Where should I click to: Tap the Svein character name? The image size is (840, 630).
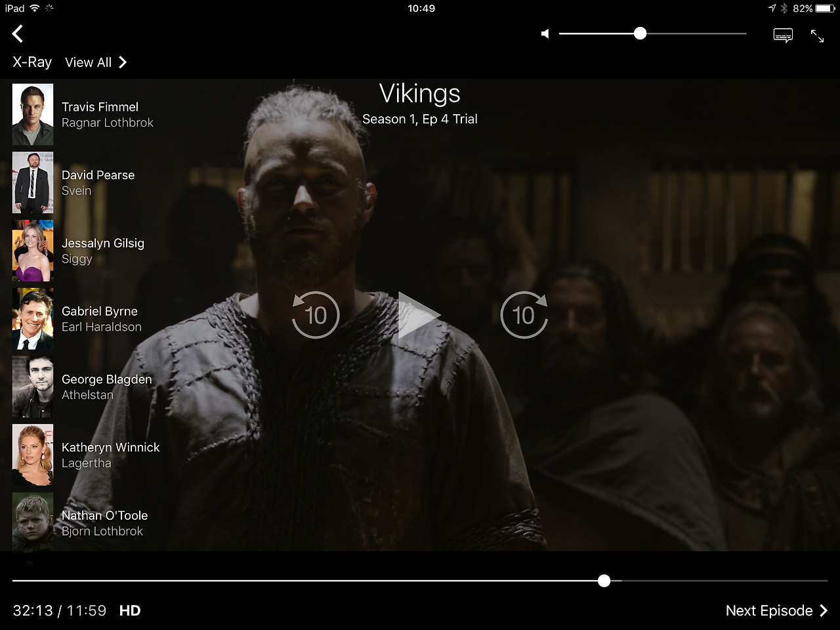click(76, 191)
